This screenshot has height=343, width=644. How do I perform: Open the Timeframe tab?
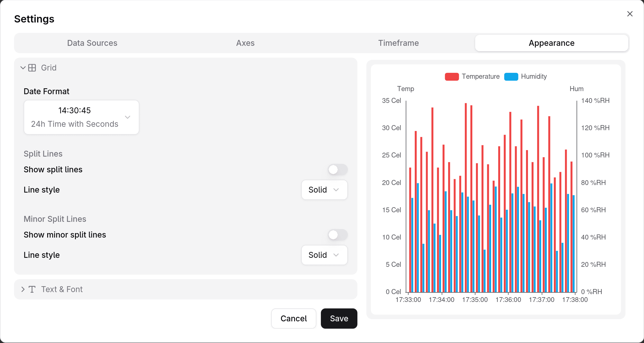(398, 43)
